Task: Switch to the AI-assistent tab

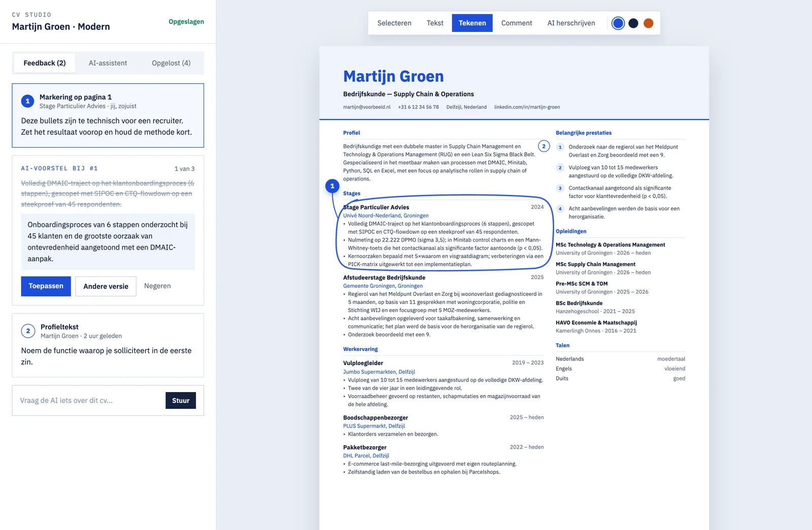Action: 108,63
